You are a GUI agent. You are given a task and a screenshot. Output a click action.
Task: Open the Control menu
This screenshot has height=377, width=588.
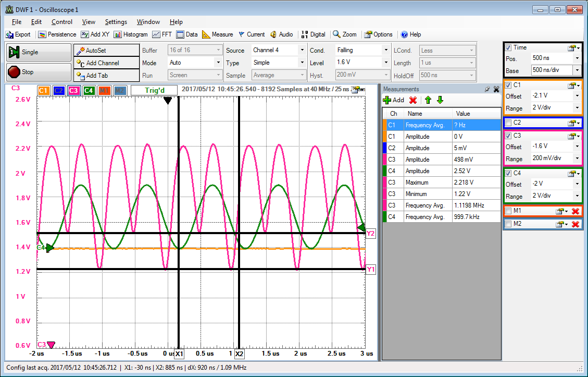pyautogui.click(x=62, y=22)
